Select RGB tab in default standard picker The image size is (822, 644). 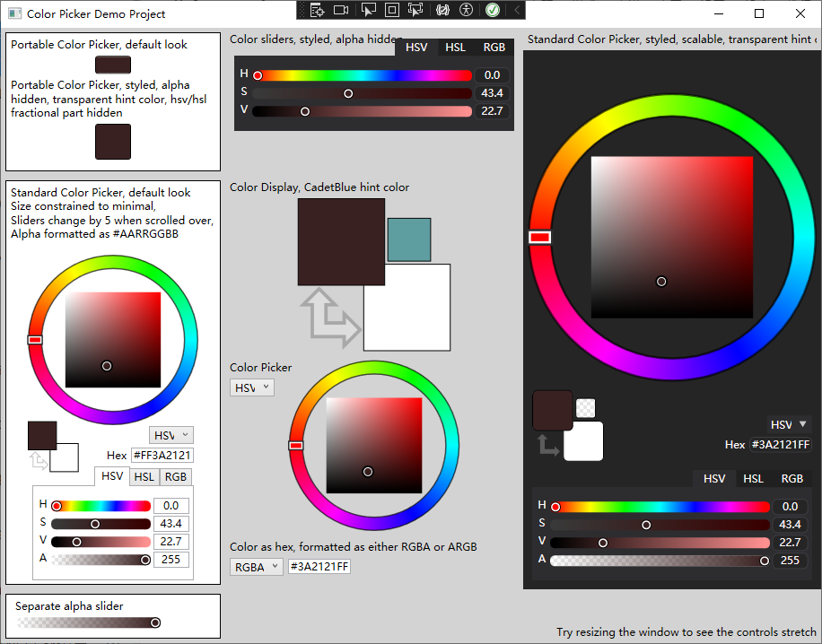tap(176, 477)
